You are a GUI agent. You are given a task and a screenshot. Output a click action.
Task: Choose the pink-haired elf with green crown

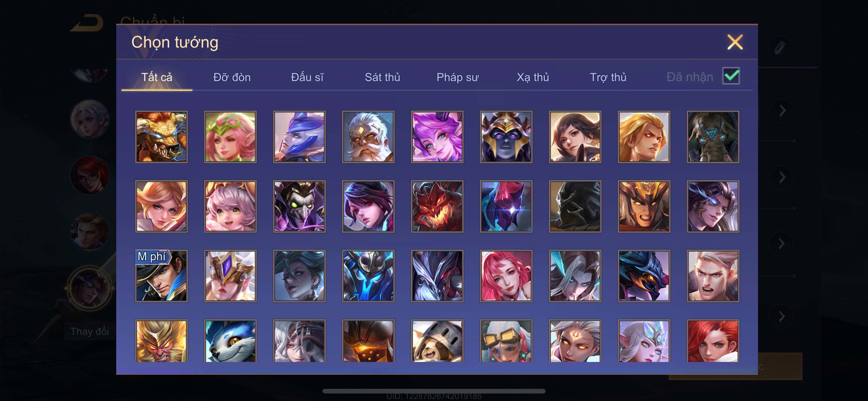231,137
